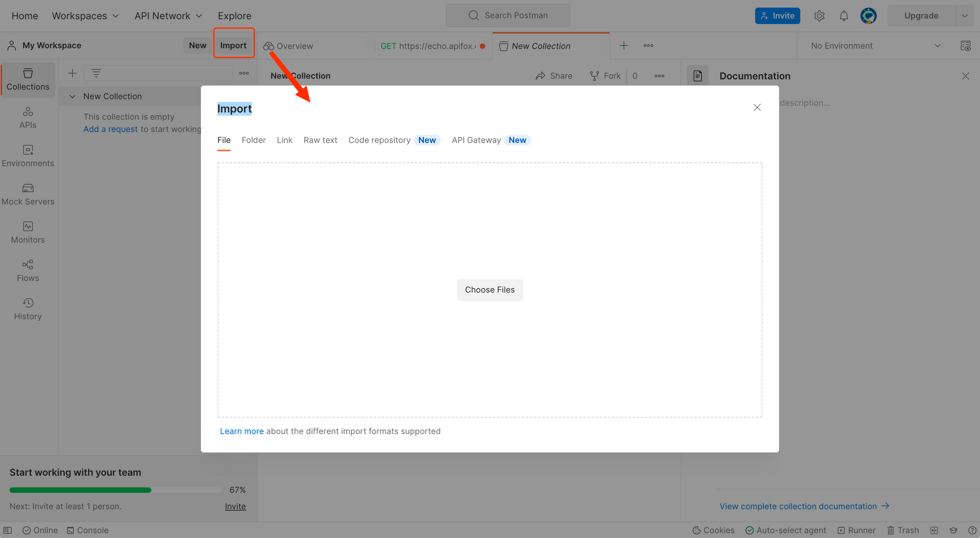
Task: Open the GET echo.apifox request tab
Action: click(434, 46)
